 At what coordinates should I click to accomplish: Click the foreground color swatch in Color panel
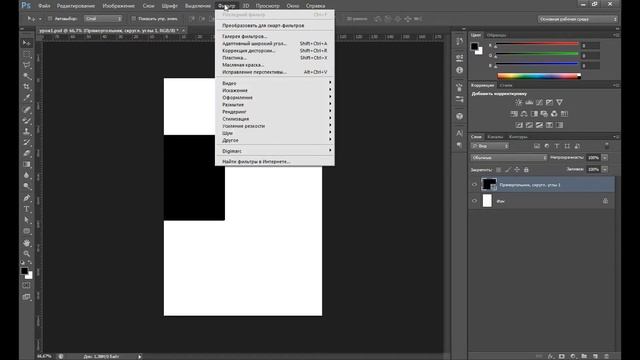[474, 47]
